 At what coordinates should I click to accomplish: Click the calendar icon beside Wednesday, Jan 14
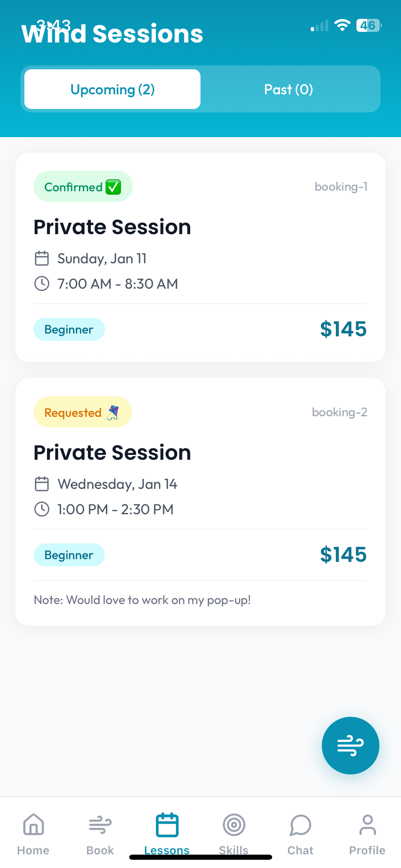tap(42, 484)
